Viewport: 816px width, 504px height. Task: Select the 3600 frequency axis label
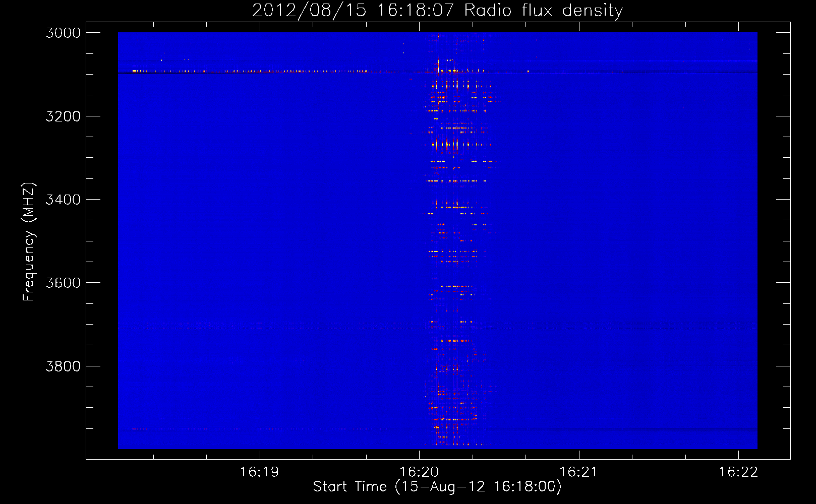point(63,283)
